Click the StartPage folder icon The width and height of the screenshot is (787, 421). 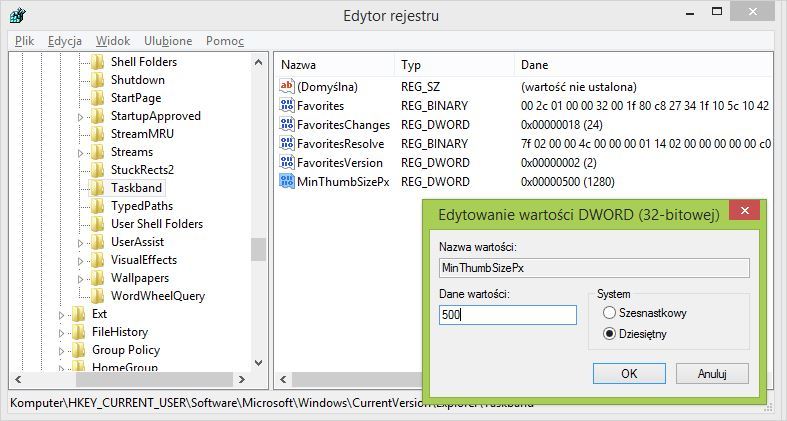(x=97, y=98)
